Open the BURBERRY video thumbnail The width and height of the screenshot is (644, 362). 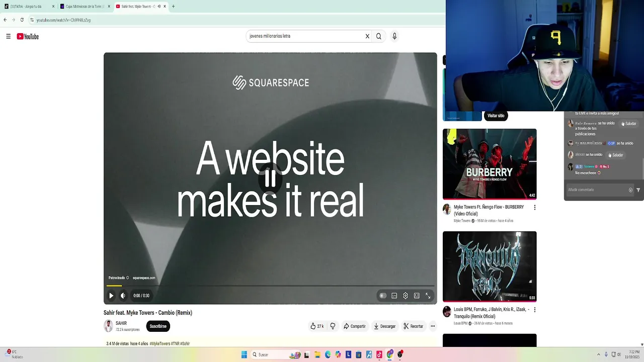[490, 164]
